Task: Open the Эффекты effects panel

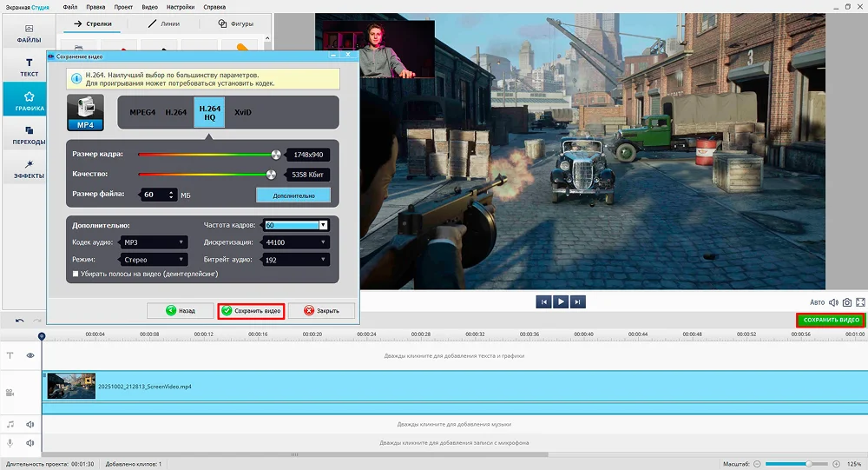Action: [29, 169]
